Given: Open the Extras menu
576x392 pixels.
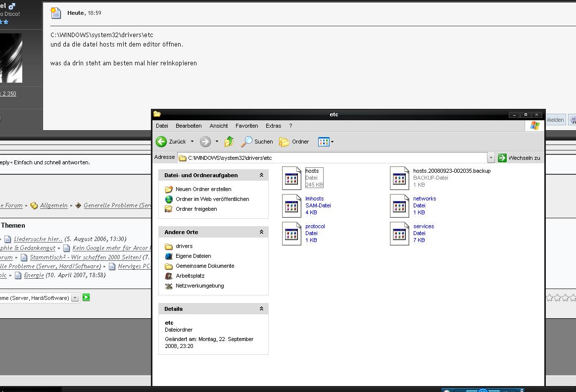Looking at the screenshot, I should (x=273, y=126).
